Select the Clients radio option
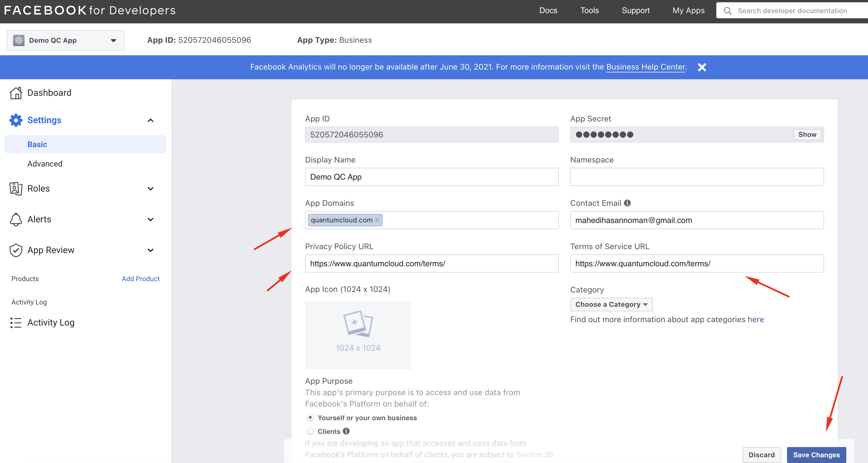The height and width of the screenshot is (463, 868). click(310, 431)
